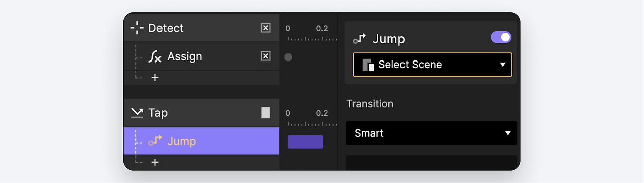Image resolution: width=644 pixels, height=183 pixels.
Task: Click the Assign keyframe dot on timeline
Action: (288, 57)
